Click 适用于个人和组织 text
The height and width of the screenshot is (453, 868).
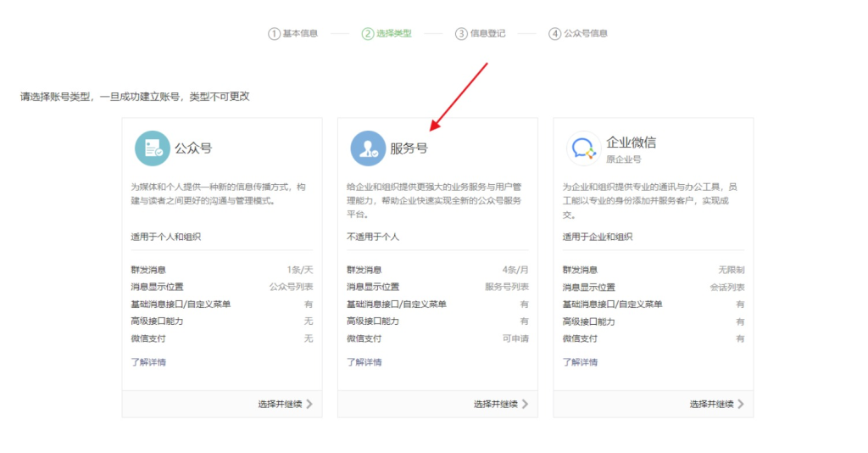165,237
